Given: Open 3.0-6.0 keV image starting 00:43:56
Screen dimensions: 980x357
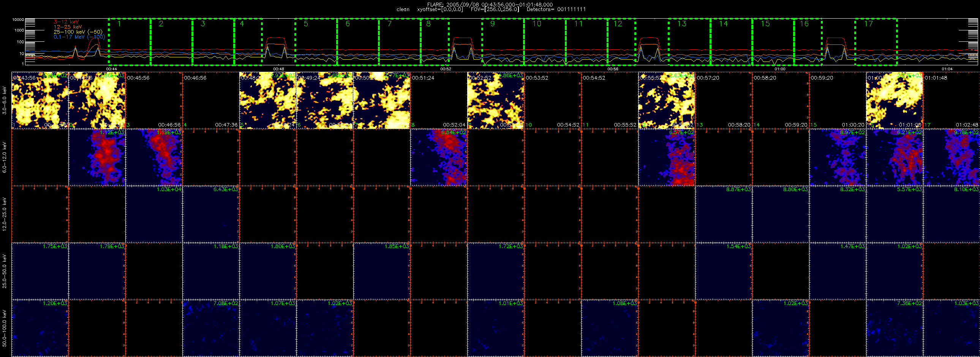Looking at the screenshot, I should [x=40, y=100].
